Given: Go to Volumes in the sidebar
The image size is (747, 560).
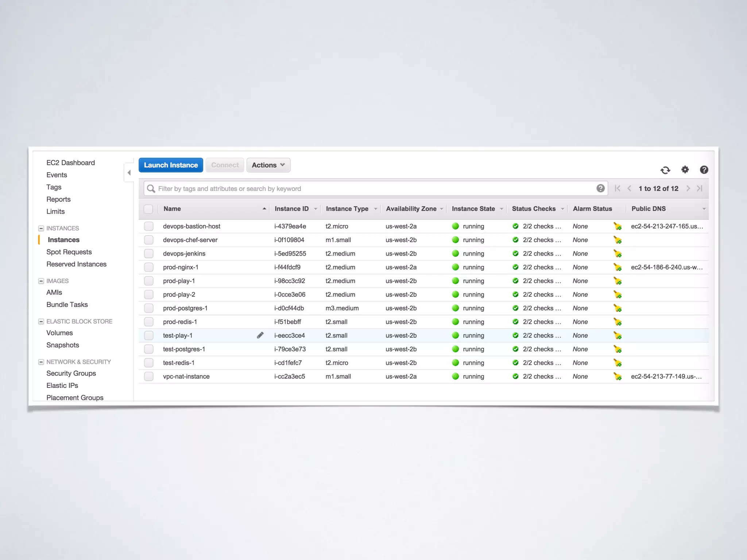Looking at the screenshot, I should pos(59,333).
